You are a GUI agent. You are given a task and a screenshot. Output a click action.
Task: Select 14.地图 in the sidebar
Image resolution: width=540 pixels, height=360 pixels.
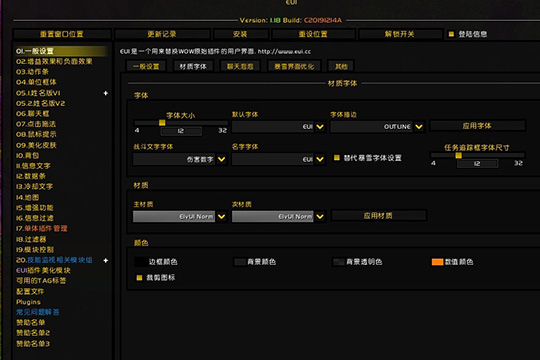[x=28, y=197]
